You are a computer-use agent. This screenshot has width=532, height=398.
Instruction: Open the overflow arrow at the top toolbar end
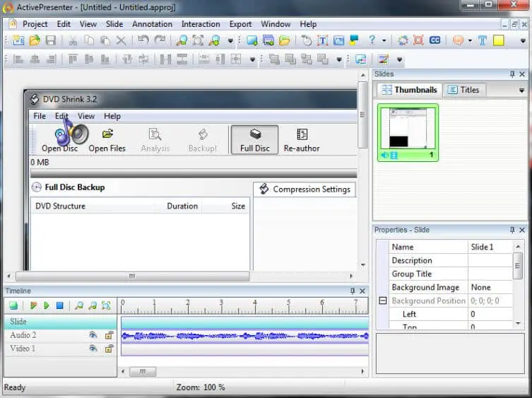[x=523, y=41]
